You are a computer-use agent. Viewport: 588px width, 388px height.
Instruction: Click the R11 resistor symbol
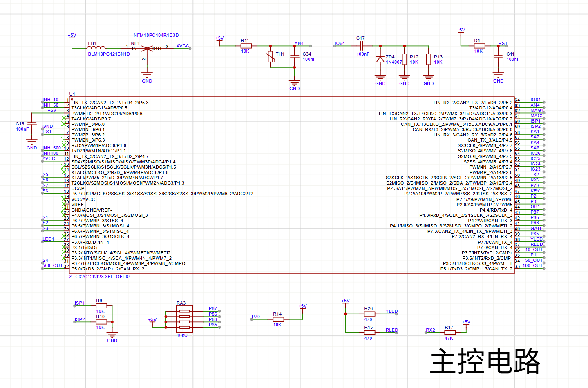tap(246, 46)
